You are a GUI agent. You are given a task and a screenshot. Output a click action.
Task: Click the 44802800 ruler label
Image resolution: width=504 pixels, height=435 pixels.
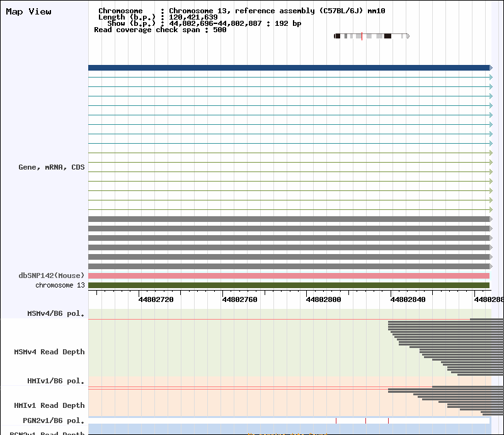coord(323,299)
